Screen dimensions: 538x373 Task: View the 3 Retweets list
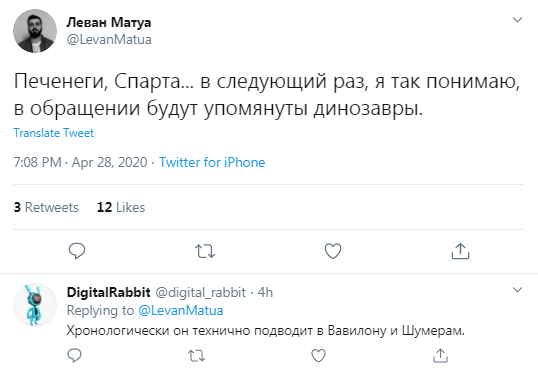[46, 207]
